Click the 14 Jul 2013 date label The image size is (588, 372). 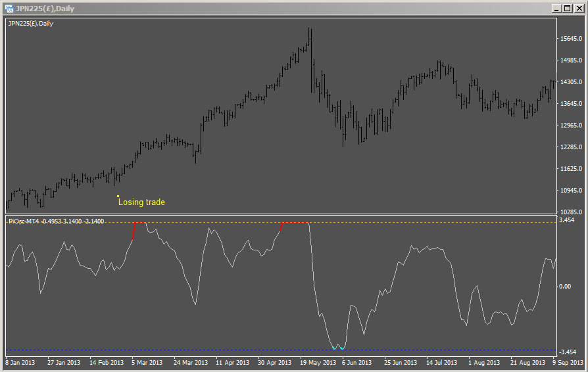[x=442, y=363]
